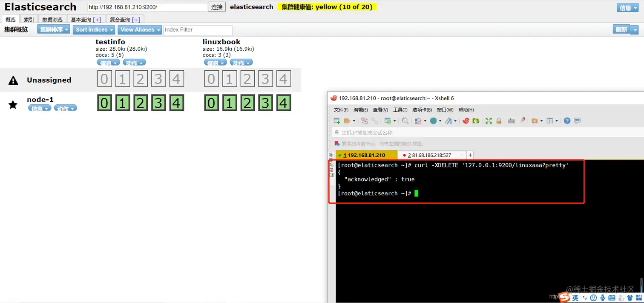The width and height of the screenshot is (644, 303).
Task: Click node-1 green shard 4 of linuxbook
Action: tap(283, 103)
